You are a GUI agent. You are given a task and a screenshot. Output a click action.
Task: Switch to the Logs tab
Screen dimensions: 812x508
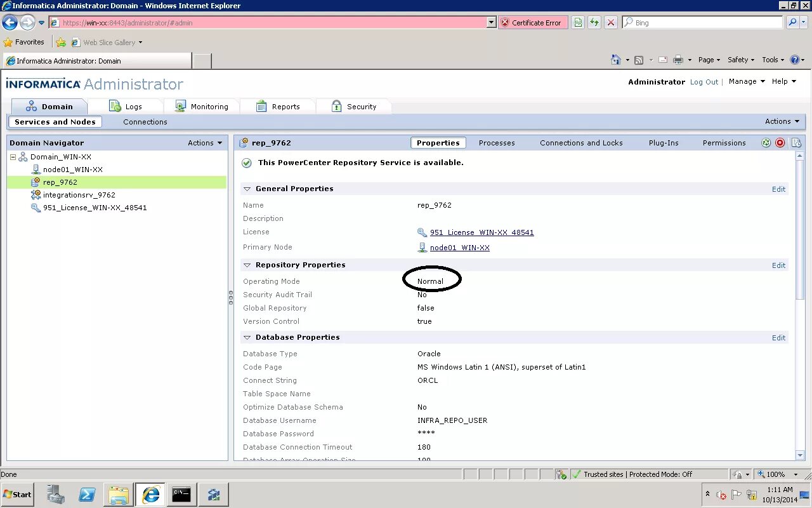[126, 107]
